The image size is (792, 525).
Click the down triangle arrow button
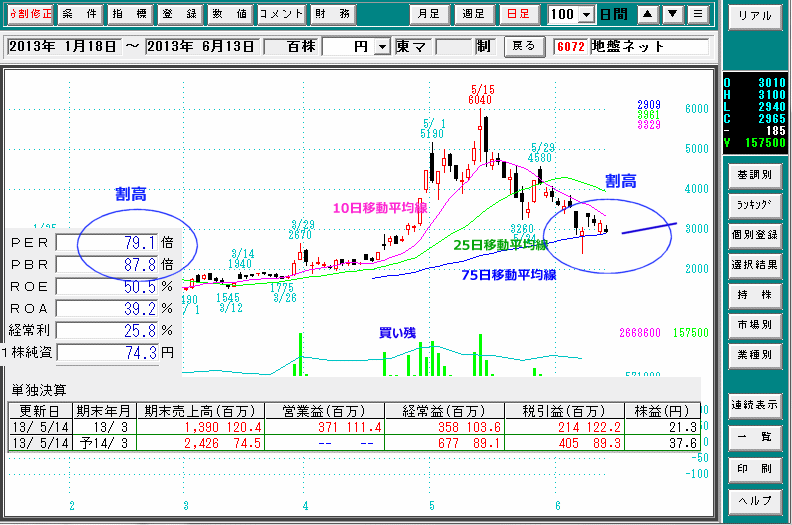tap(673, 14)
